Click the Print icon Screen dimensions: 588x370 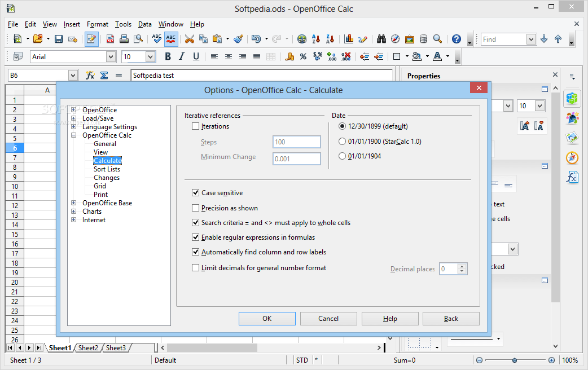pos(124,39)
